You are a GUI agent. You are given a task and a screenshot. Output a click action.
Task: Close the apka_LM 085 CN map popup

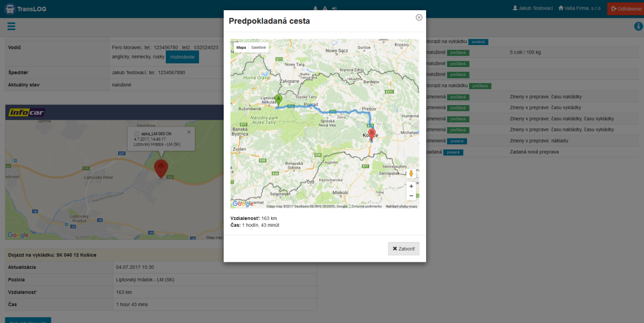(x=189, y=132)
